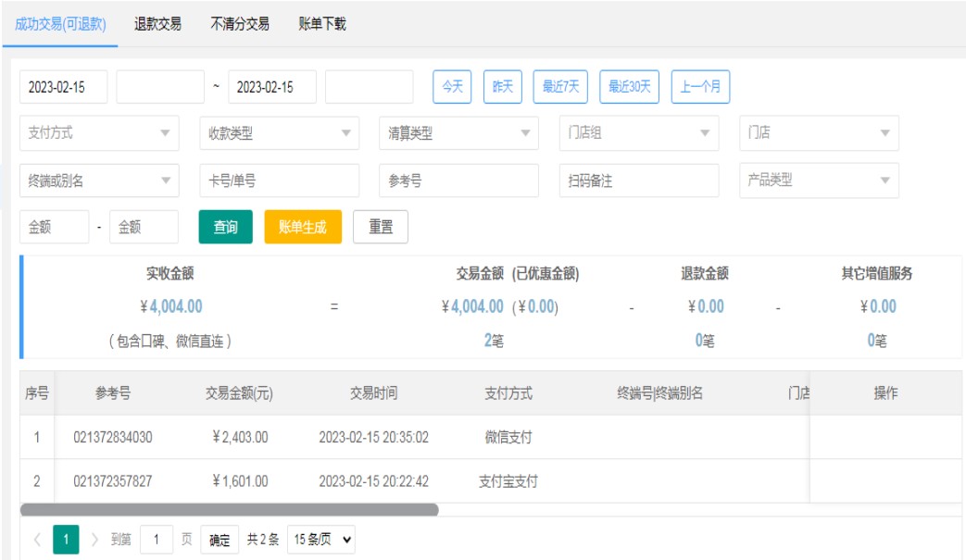
Task: Select the 最近7天 date range button
Action: (560, 87)
